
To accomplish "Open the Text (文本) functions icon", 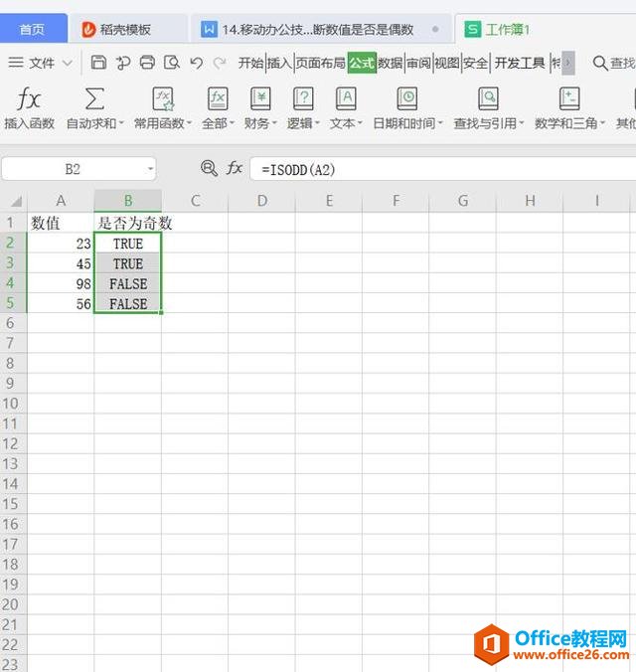I will point(346,98).
